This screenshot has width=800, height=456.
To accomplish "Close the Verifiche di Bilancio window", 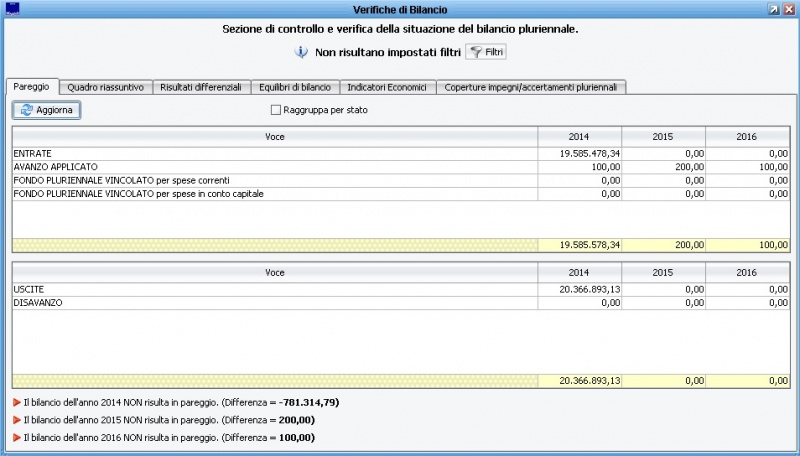I will [788, 9].
